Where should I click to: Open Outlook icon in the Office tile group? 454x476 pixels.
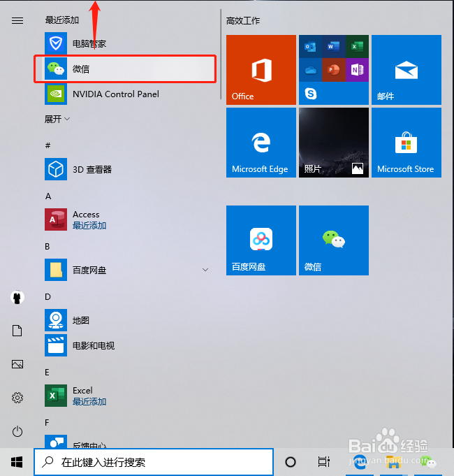pos(310,46)
